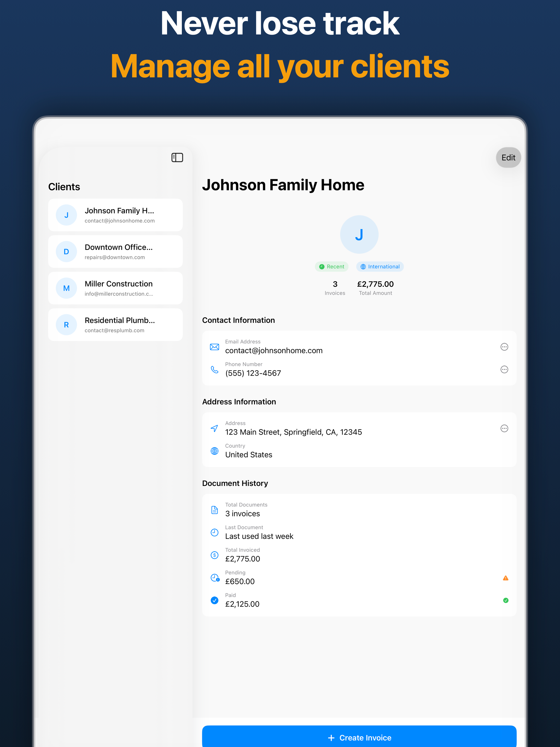Click the D avatar circle
560x747 pixels.
[66, 251]
